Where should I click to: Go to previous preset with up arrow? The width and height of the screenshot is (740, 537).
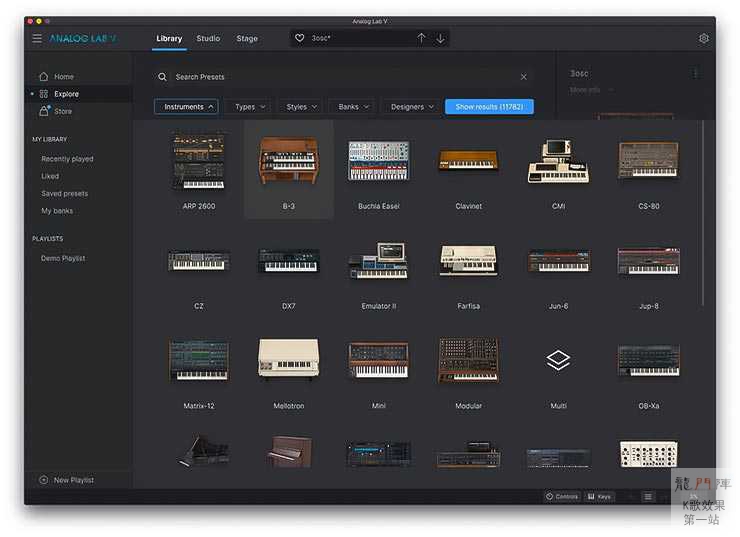coord(421,38)
